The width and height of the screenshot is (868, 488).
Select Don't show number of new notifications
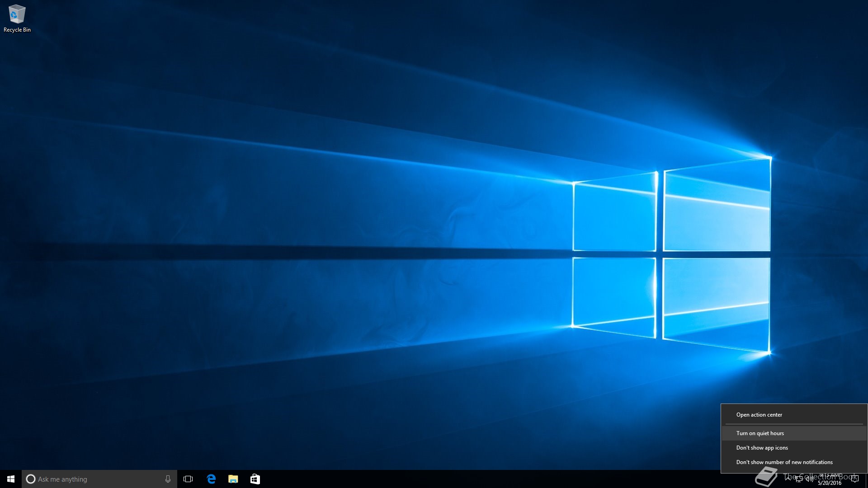point(794,462)
